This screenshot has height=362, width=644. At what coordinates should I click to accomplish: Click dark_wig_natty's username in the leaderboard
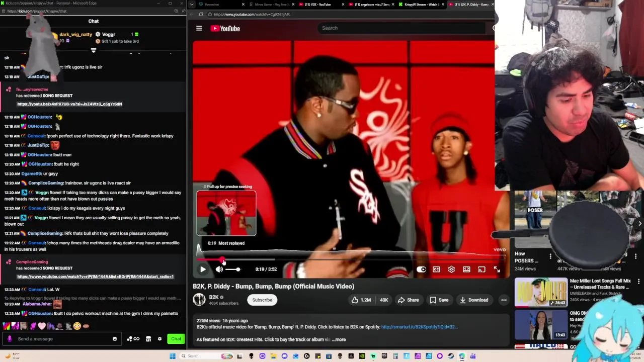click(x=75, y=35)
